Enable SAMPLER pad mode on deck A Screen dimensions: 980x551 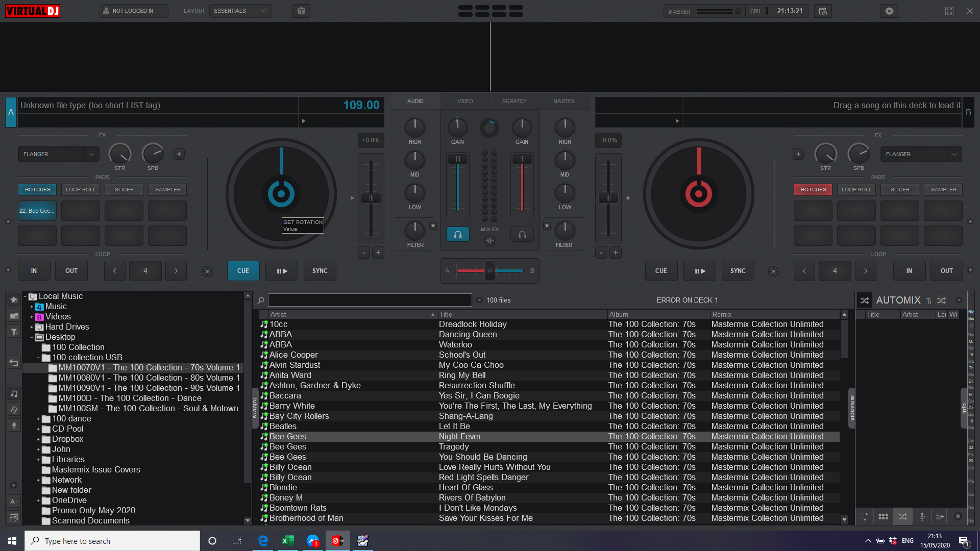(x=167, y=190)
